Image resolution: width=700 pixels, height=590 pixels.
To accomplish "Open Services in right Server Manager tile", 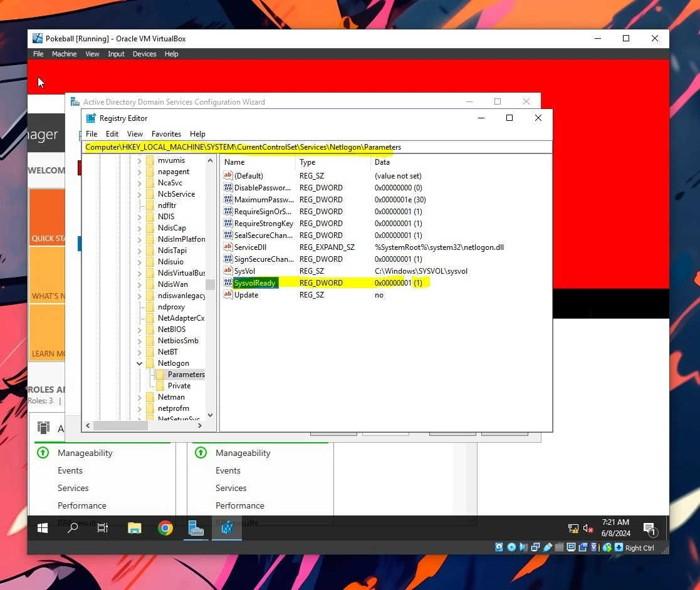I will point(231,488).
